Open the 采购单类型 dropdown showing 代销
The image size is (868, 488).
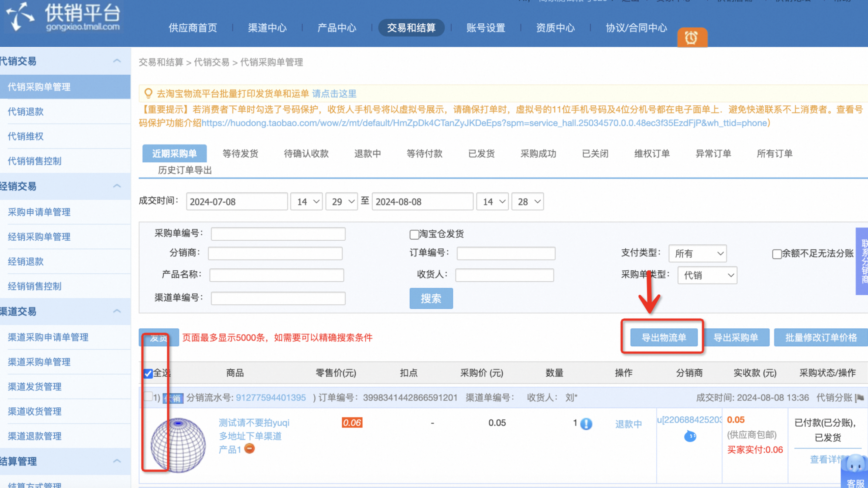pyautogui.click(x=707, y=275)
